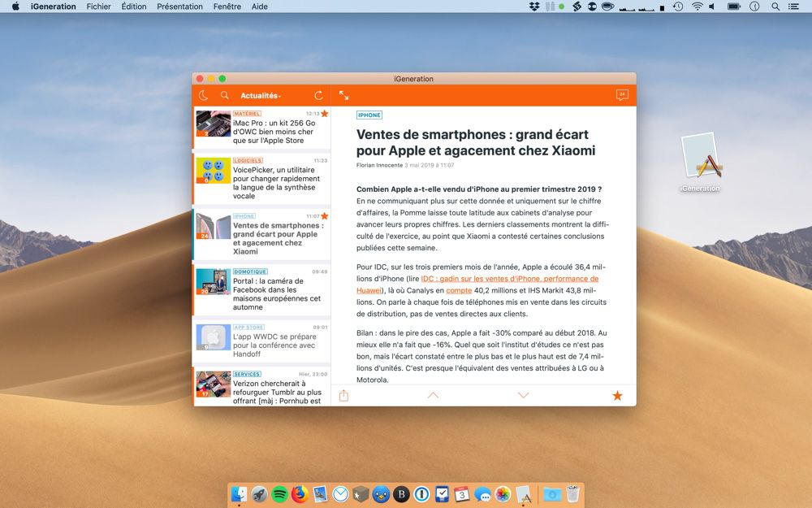Open Firefox from the Dock

(x=300, y=494)
